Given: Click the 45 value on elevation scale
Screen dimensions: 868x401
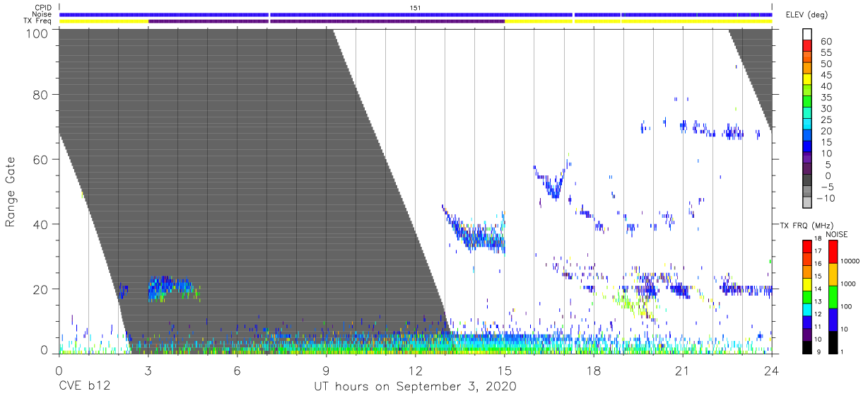Looking at the screenshot, I should click(826, 75).
